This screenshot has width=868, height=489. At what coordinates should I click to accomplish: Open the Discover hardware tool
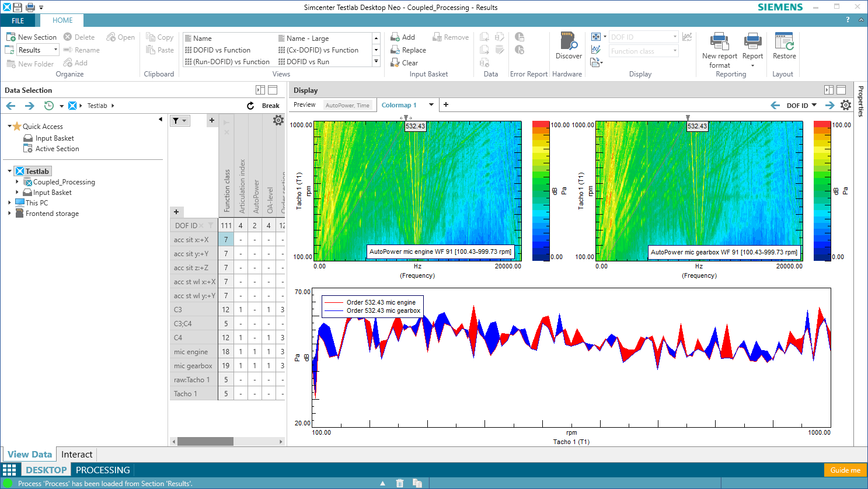click(x=569, y=46)
